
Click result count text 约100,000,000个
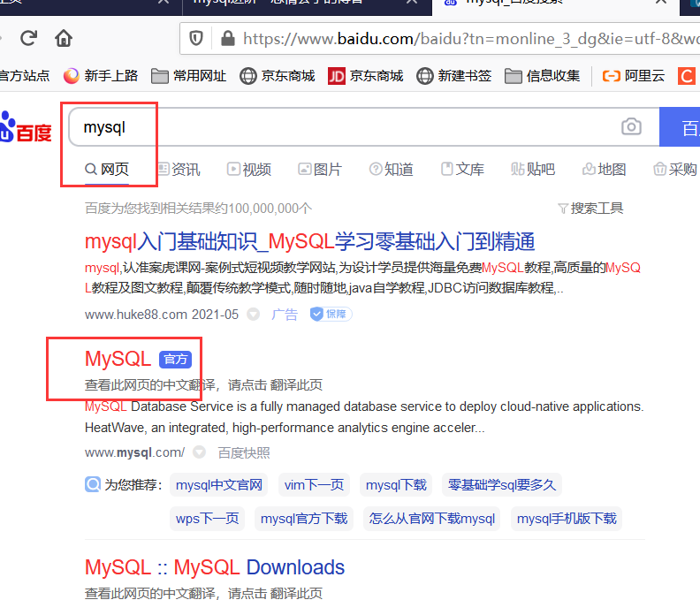point(263,209)
